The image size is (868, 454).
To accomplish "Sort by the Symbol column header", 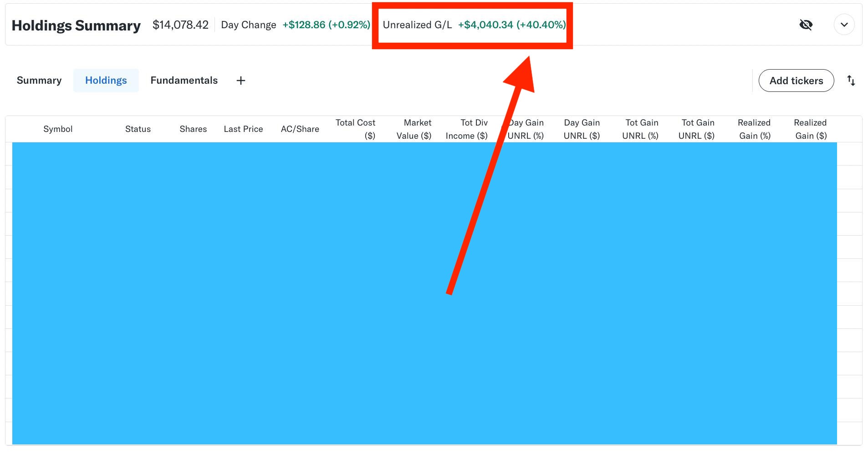I will (x=58, y=129).
